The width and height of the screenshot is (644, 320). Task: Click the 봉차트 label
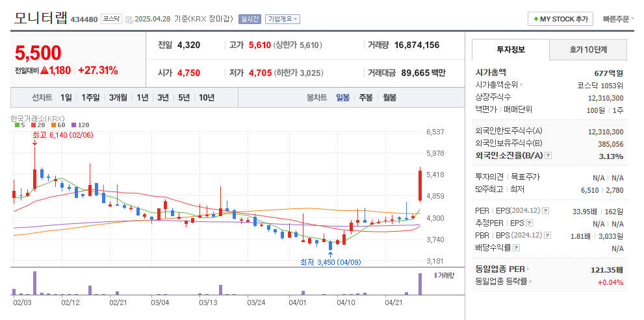(x=317, y=97)
